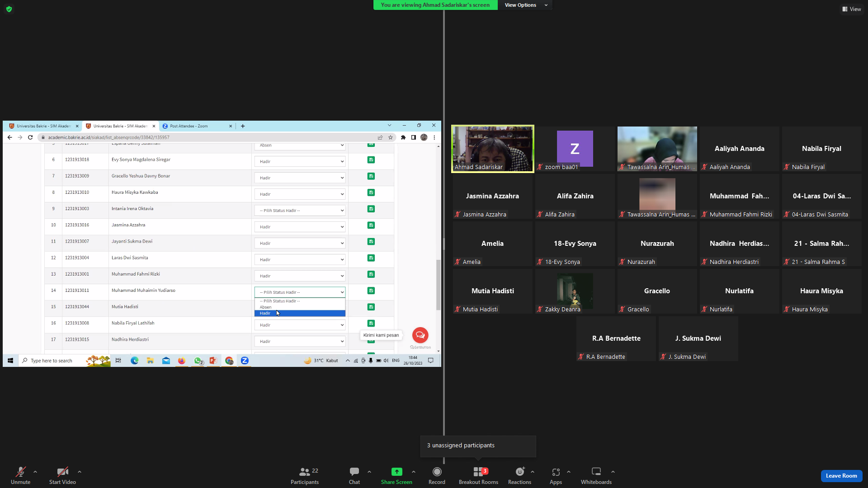This screenshot has width=868, height=488.
Task: Expand Whiteboards options arrow
Action: point(613,472)
